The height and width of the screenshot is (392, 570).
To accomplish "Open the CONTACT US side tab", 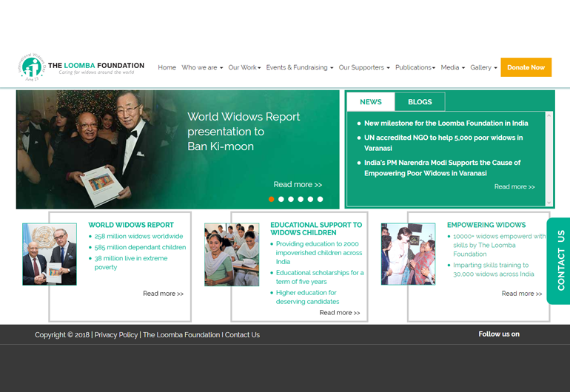I will pos(560,261).
